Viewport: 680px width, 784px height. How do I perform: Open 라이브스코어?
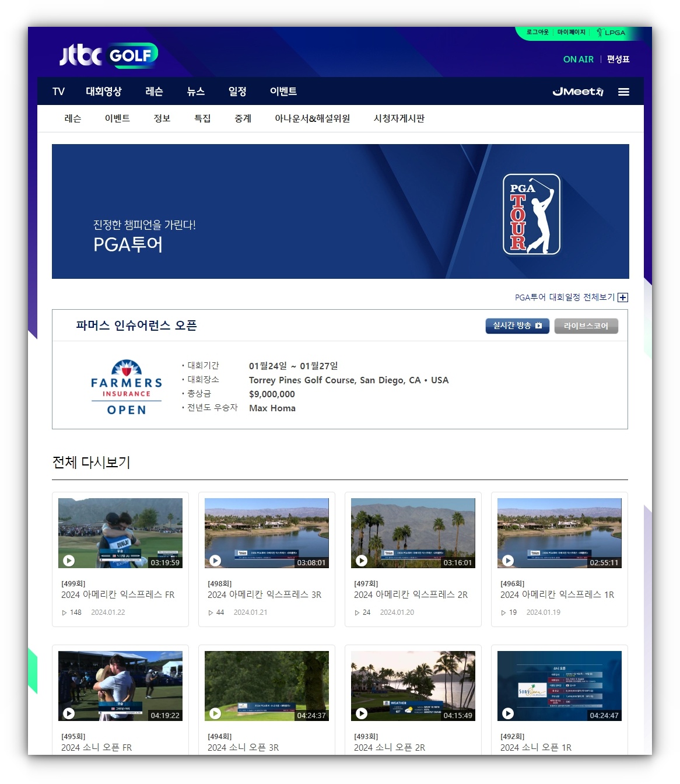pyautogui.click(x=586, y=326)
